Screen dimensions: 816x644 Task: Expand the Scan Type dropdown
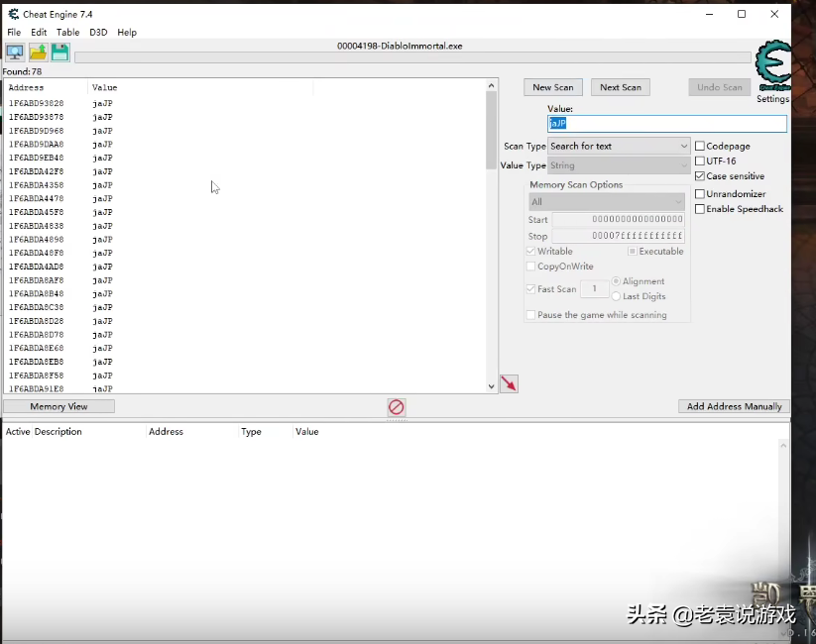point(619,147)
